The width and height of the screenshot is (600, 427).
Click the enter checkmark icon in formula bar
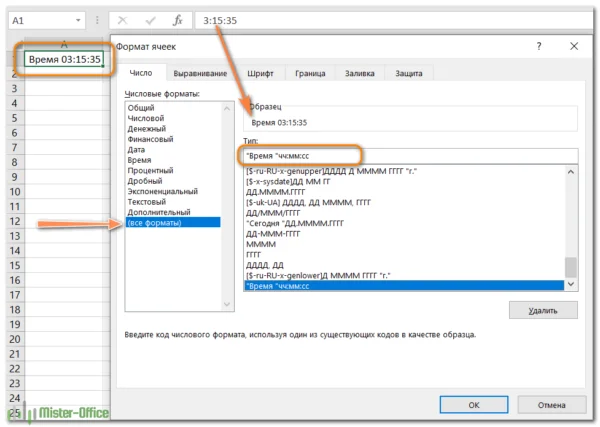pyautogui.click(x=149, y=19)
